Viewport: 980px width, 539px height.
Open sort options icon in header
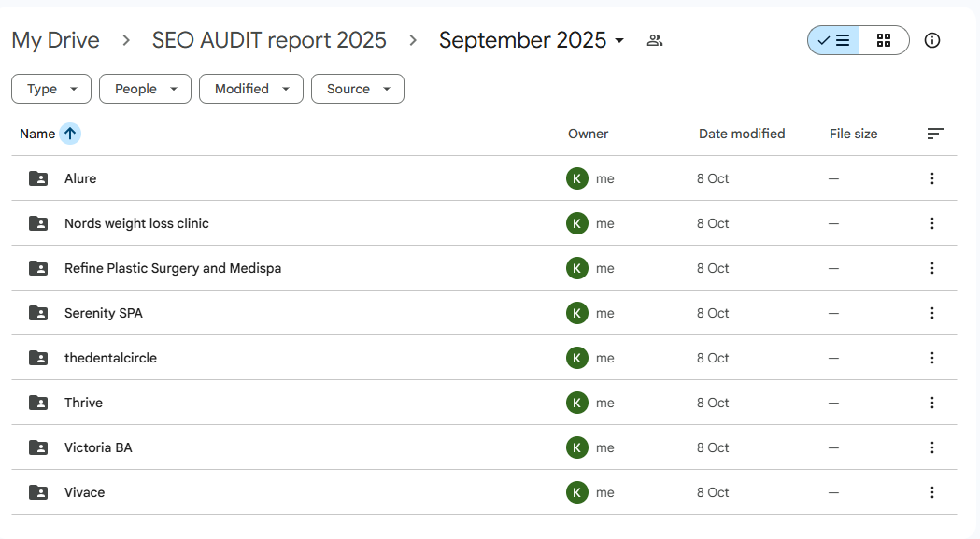(x=935, y=134)
